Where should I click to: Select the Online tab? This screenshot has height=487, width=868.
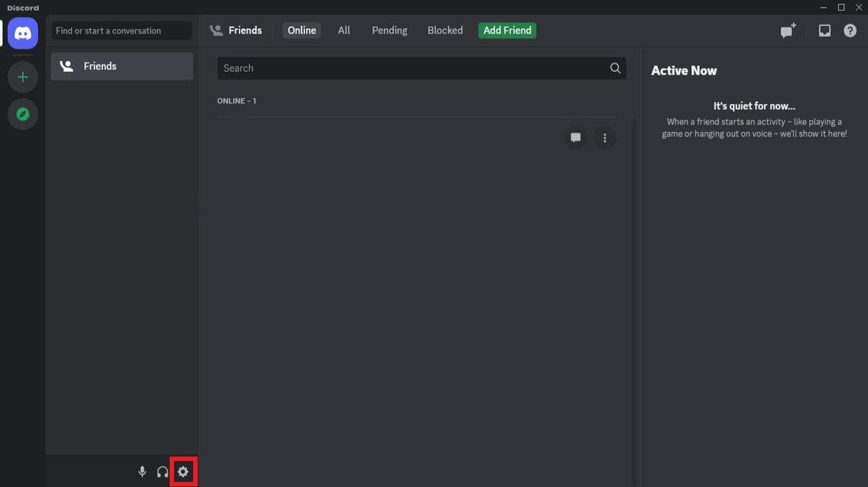(302, 31)
